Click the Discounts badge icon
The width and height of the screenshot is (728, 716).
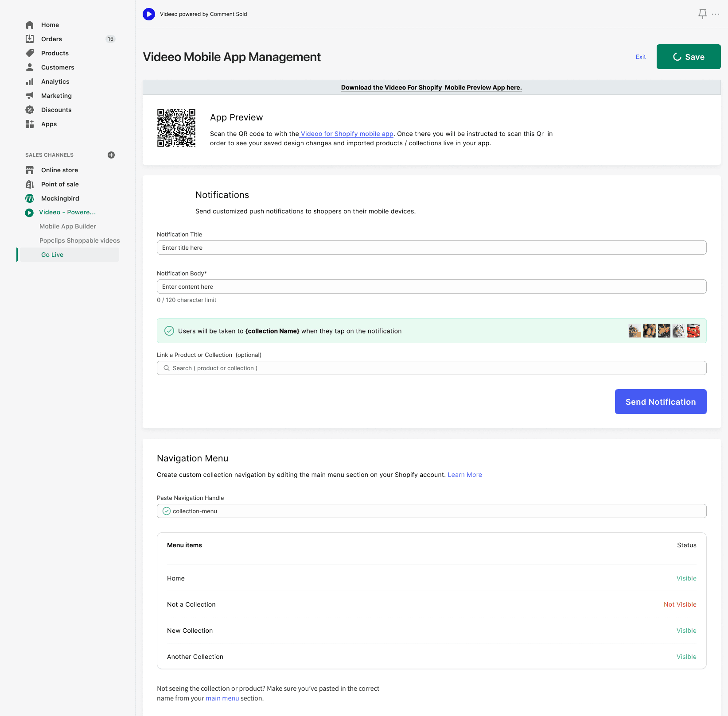point(30,110)
